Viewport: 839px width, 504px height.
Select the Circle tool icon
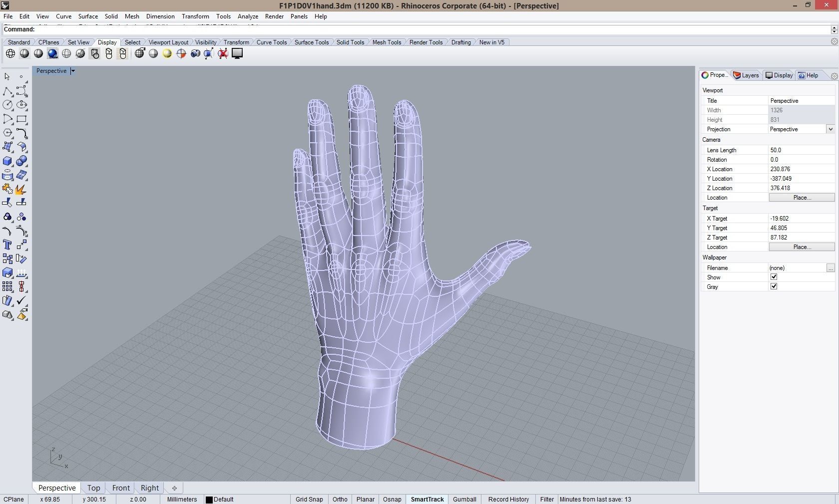7,105
